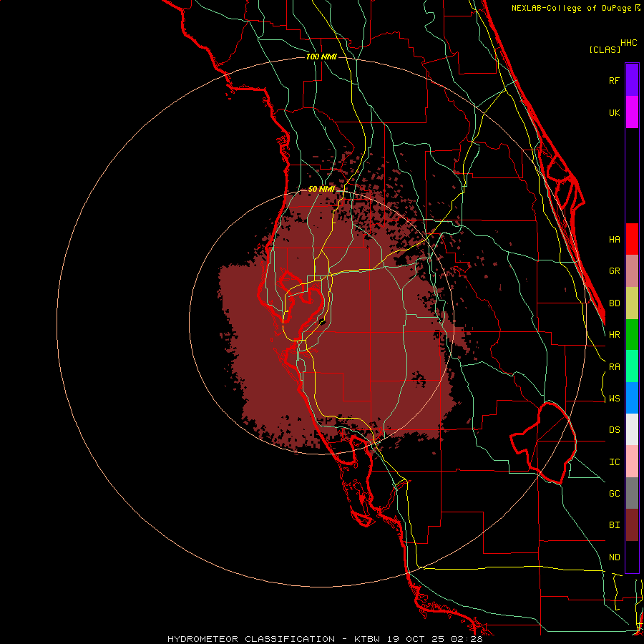
Task: Select the BD yellow legend swatch
Action: (632, 303)
